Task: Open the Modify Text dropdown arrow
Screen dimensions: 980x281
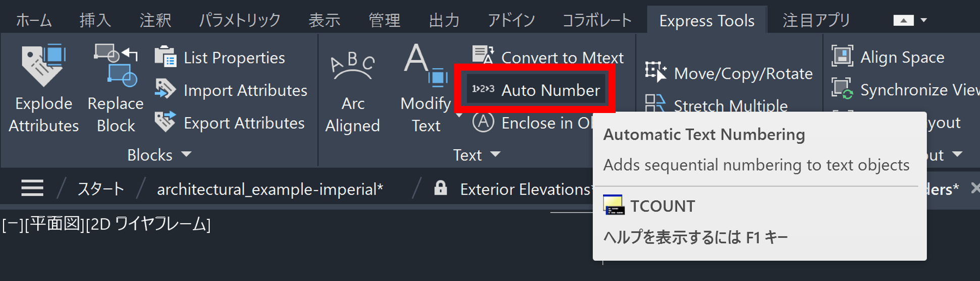Action: (459, 116)
